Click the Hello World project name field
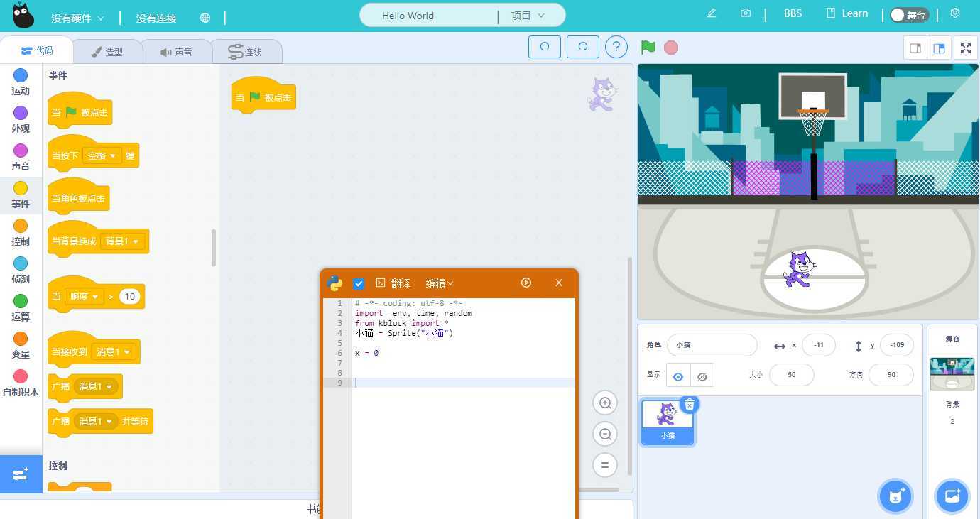Screen dimensions: 980x519 pyautogui.click(x=429, y=16)
